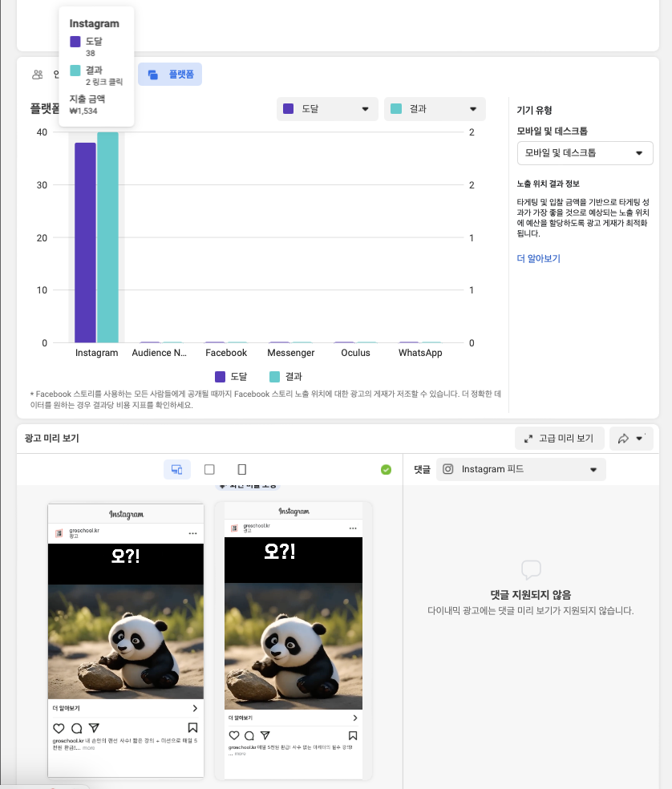Click the '2 링크 클릭' result text in tooltip

point(104,82)
